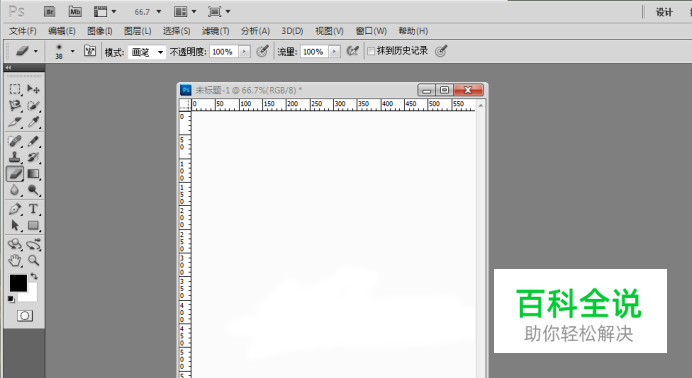This screenshot has height=378, width=692.
Task: Select the Rectangular Marquee tool
Action: (x=15, y=89)
